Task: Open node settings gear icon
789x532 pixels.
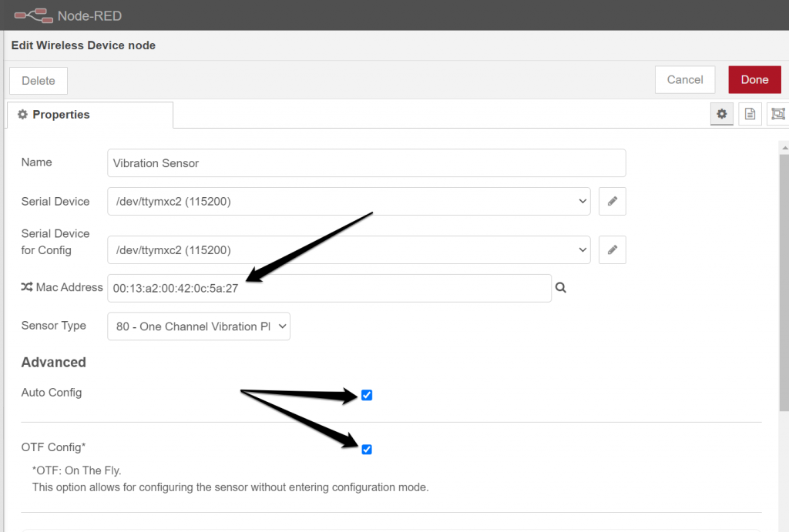Action: (x=721, y=114)
